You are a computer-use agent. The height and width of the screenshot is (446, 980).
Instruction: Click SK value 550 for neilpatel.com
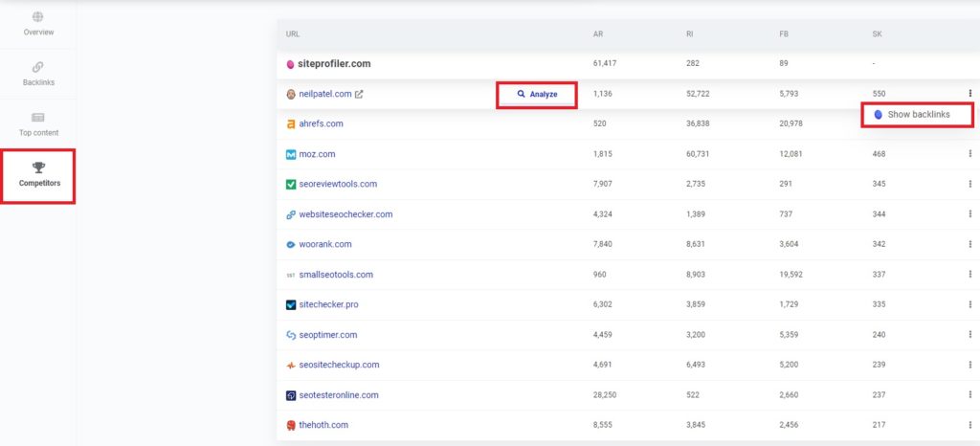[x=879, y=94]
